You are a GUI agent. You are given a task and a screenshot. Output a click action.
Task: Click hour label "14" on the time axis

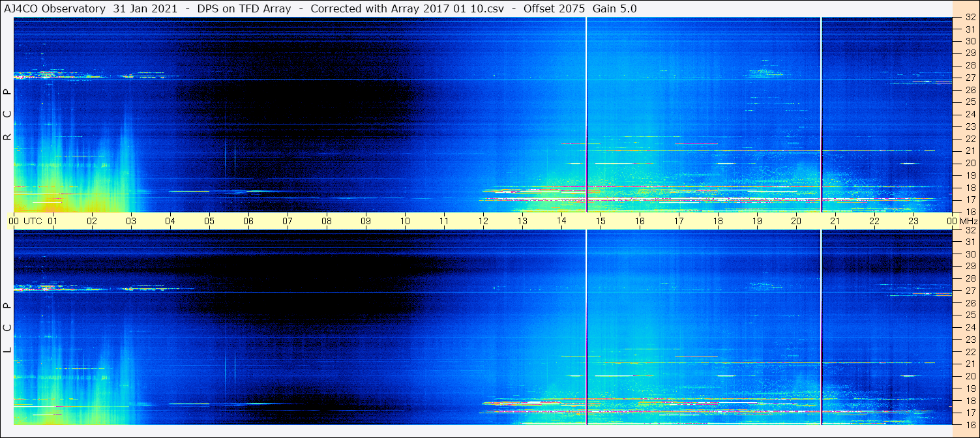(x=561, y=221)
